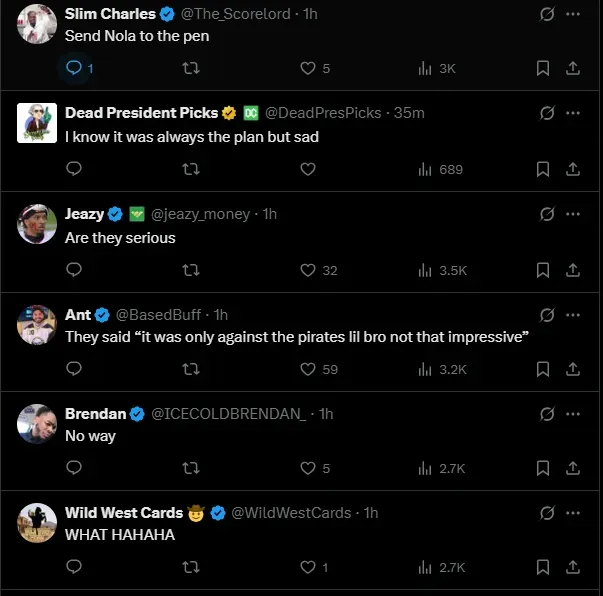The image size is (603, 596).
Task: Bookmark Ant's tweet about the pirates
Action: [543, 369]
